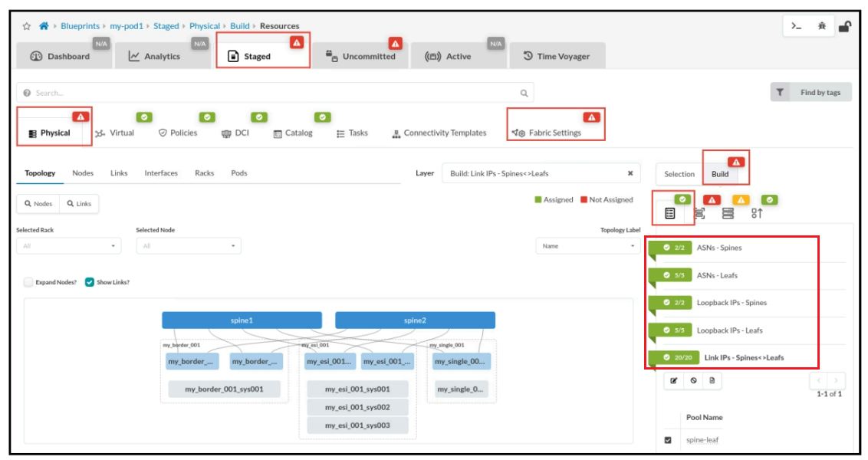868x460 pixels.
Task: Uncheck the Show Links checkbox
Action: tap(90, 282)
